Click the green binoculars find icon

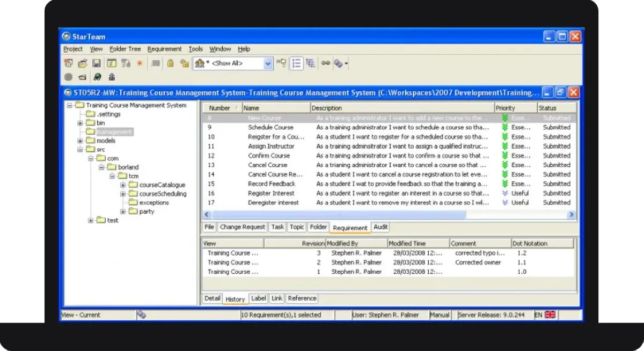[98, 77]
